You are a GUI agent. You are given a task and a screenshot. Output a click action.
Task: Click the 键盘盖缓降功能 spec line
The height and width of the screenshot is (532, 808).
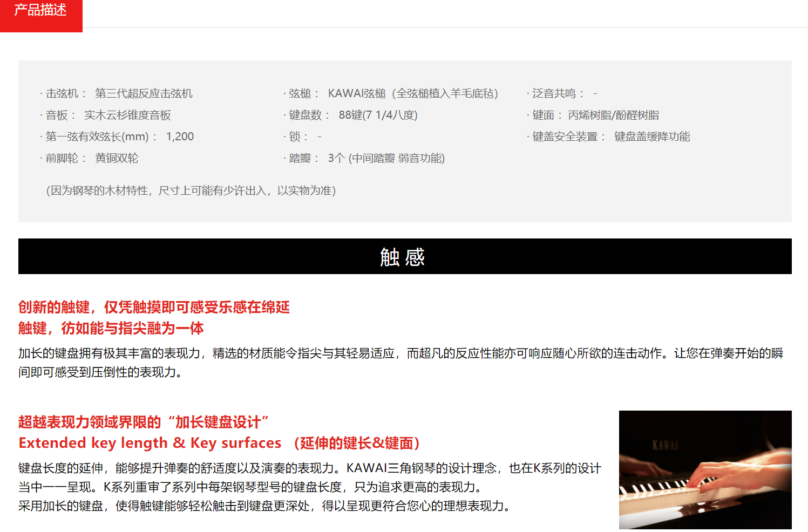point(609,137)
